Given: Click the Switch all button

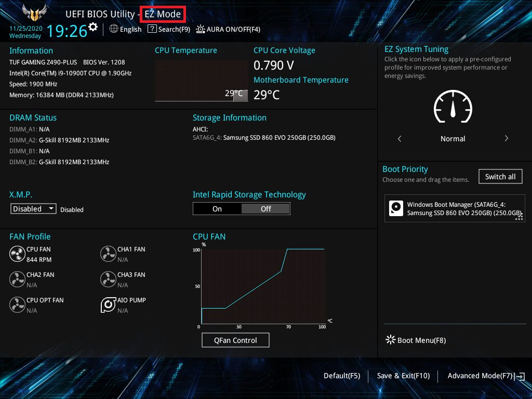Looking at the screenshot, I should tap(500, 176).
